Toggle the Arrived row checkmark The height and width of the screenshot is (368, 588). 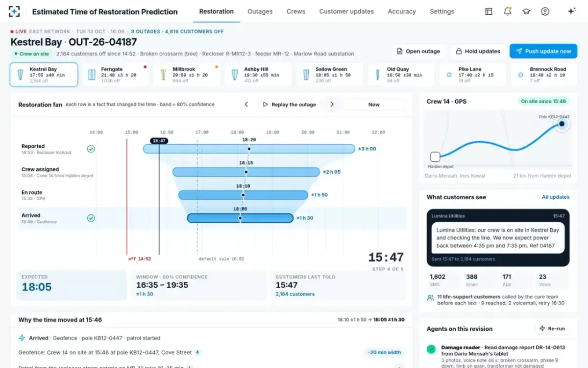(x=91, y=218)
